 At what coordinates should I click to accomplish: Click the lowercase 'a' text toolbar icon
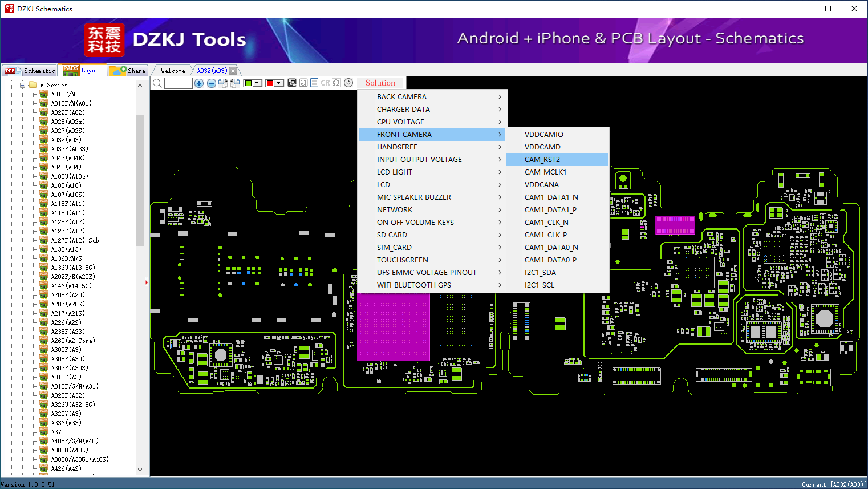pos(303,83)
